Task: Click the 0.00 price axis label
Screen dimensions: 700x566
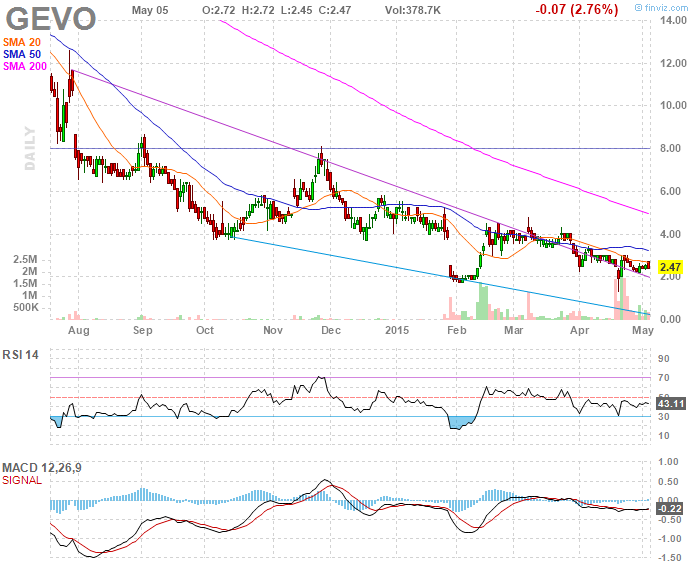Action: (671, 319)
